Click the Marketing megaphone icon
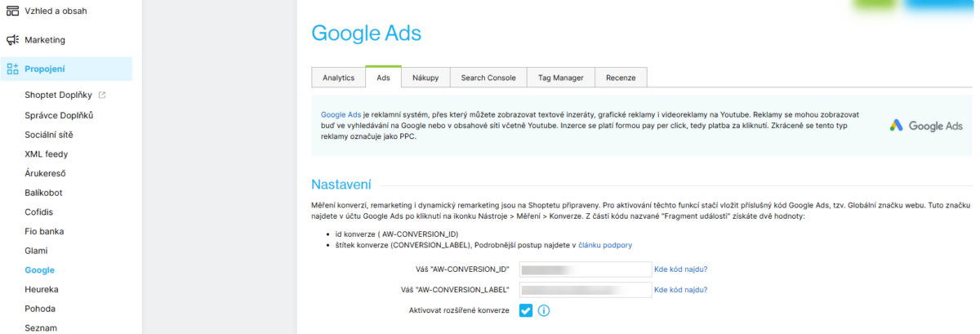The height and width of the screenshot is (334, 980). coord(12,40)
